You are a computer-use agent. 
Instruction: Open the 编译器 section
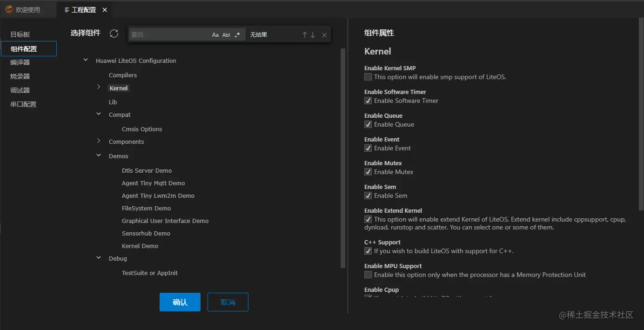(x=20, y=62)
